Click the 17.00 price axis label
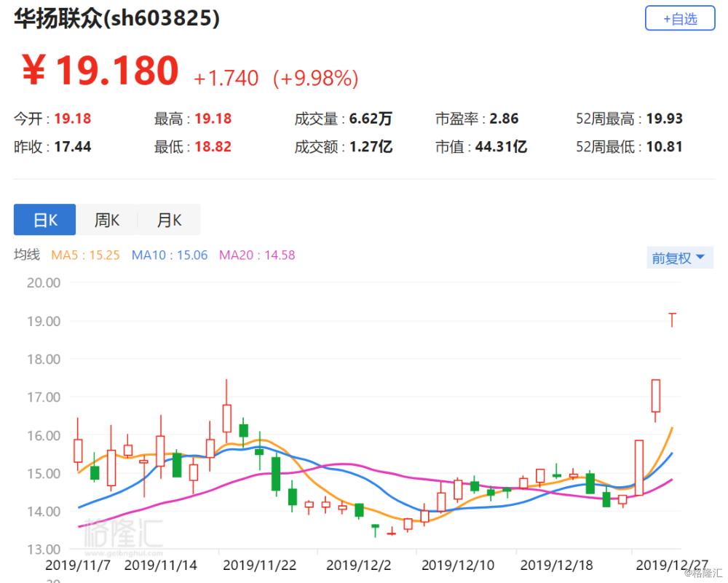Image resolution: width=728 pixels, height=583 pixels. click(x=44, y=397)
